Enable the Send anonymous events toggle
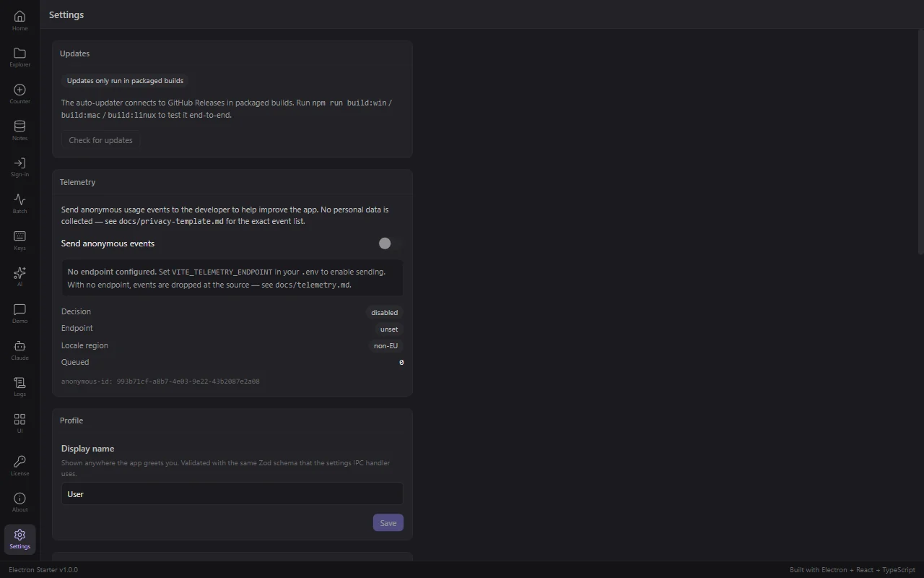The width and height of the screenshot is (924, 578). tap(390, 243)
